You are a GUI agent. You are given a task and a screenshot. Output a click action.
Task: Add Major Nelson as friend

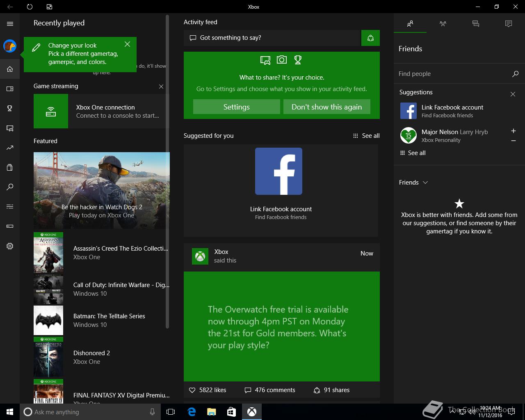click(x=513, y=131)
